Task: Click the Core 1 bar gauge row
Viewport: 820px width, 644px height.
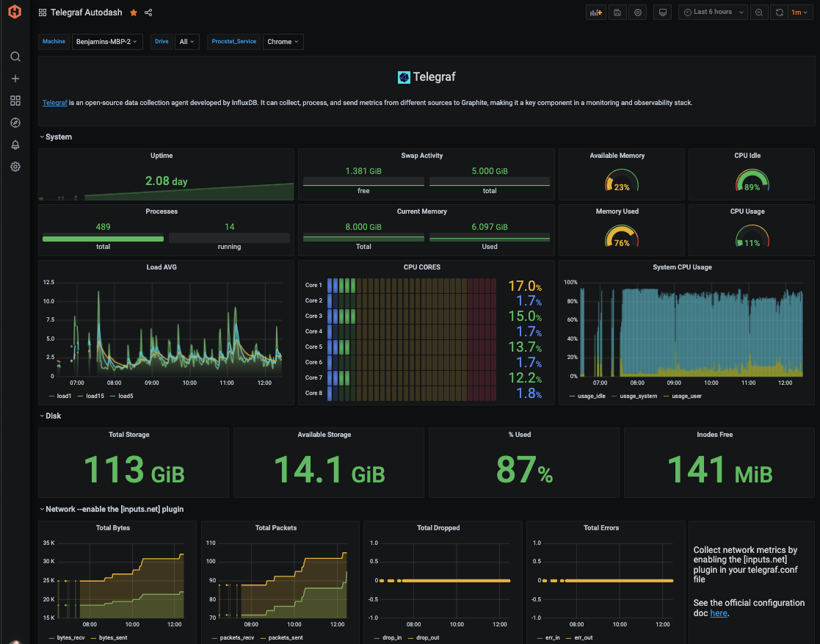Action: [412, 285]
